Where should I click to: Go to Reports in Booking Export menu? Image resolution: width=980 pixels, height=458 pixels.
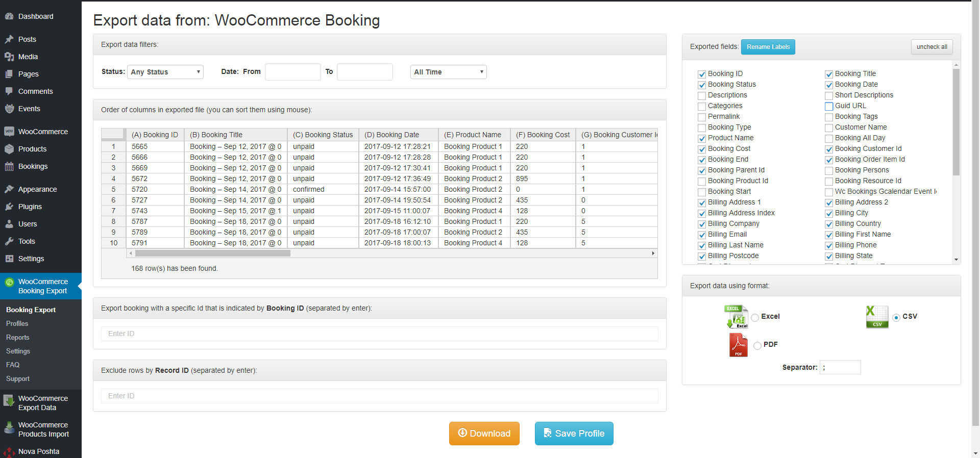18,337
